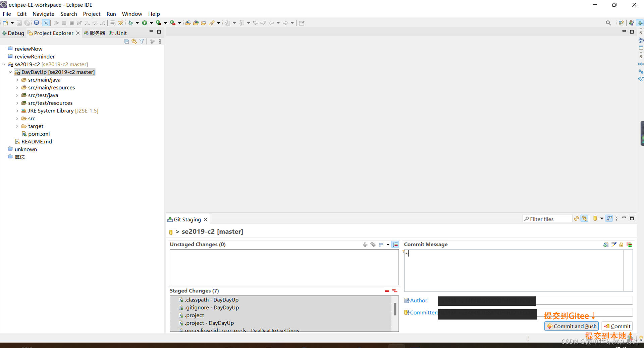Viewport: 644px width, 348px height.
Task: Enable the repository link toggle in Git Staging
Action: [585, 218]
